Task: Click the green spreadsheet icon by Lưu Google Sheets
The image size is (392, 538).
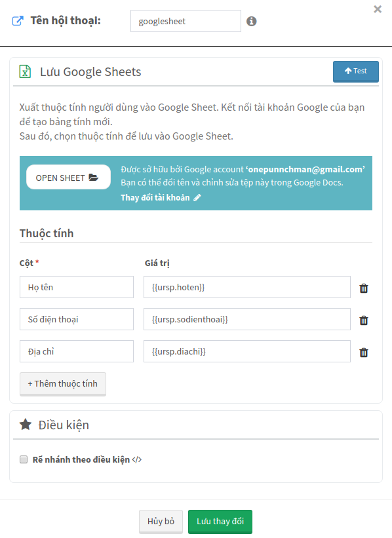Action: point(25,71)
